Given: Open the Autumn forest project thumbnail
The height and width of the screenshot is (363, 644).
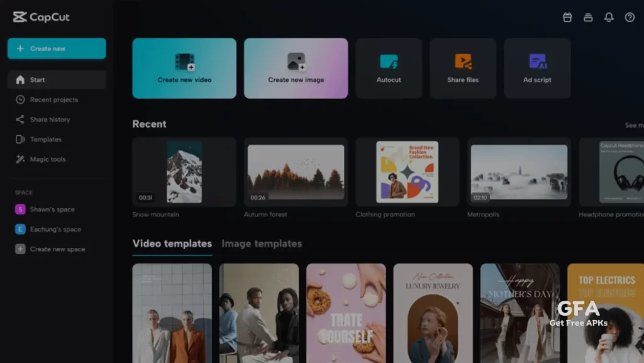Looking at the screenshot, I should pyautogui.click(x=296, y=172).
